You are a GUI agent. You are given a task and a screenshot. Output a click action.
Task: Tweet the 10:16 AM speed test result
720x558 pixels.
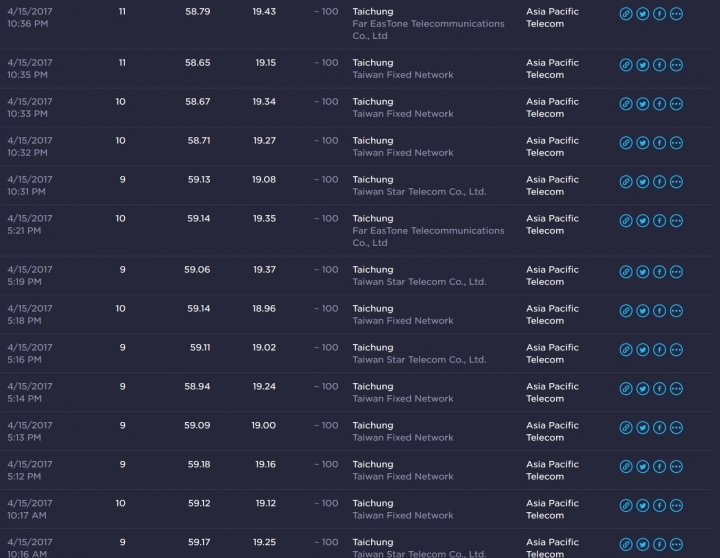(643, 545)
